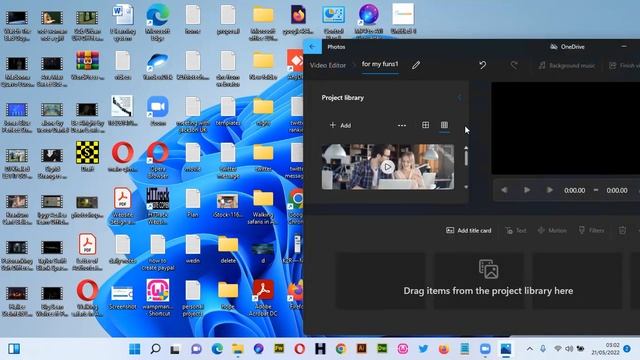Click the project library scroll down arrow

pyautogui.click(x=466, y=187)
